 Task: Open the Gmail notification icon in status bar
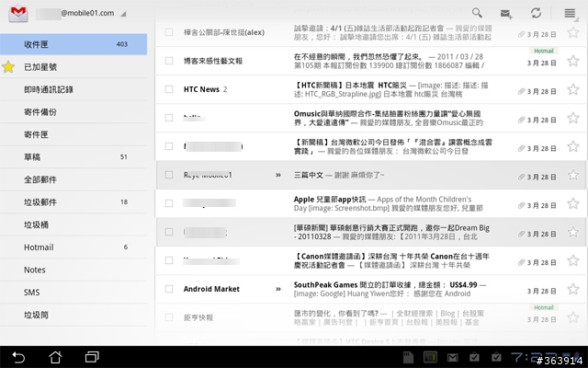tap(452, 357)
